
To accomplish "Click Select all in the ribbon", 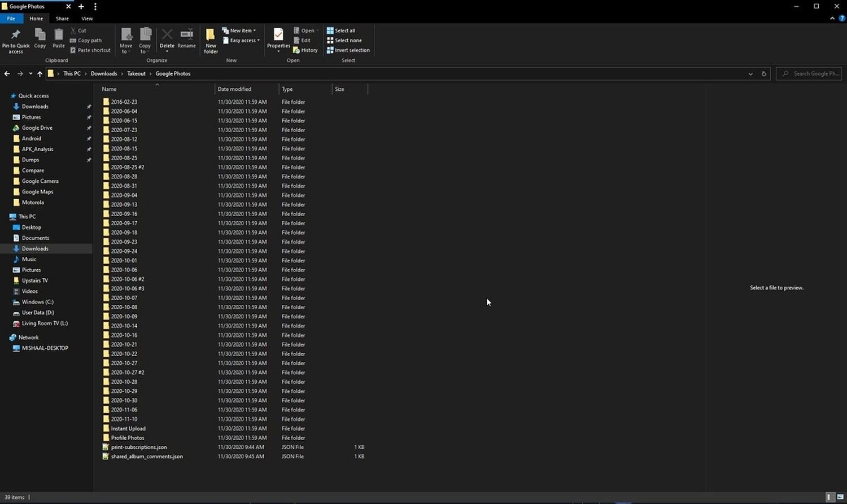I will pyautogui.click(x=341, y=30).
